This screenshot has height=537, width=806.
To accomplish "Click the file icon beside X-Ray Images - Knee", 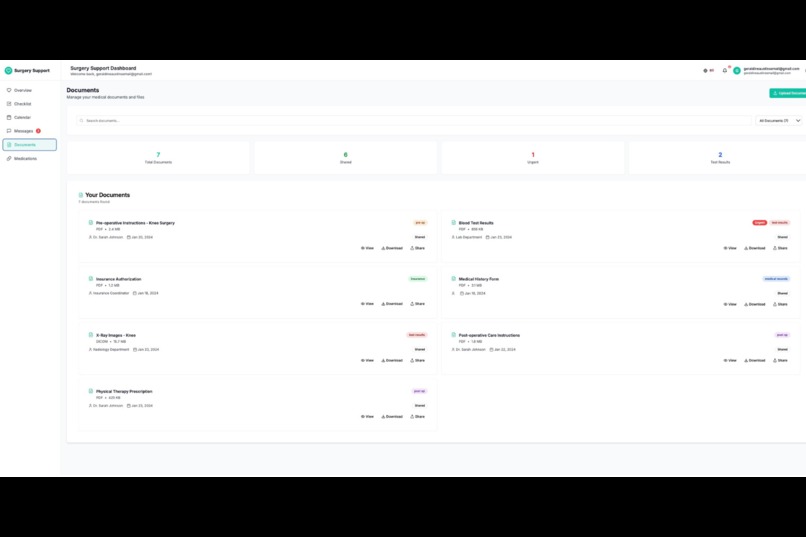I will click(x=91, y=335).
